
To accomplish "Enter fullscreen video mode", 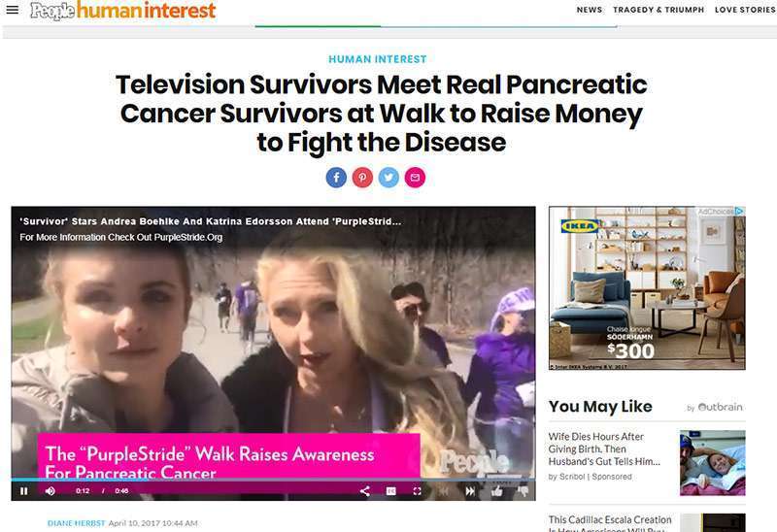I will pos(418,491).
